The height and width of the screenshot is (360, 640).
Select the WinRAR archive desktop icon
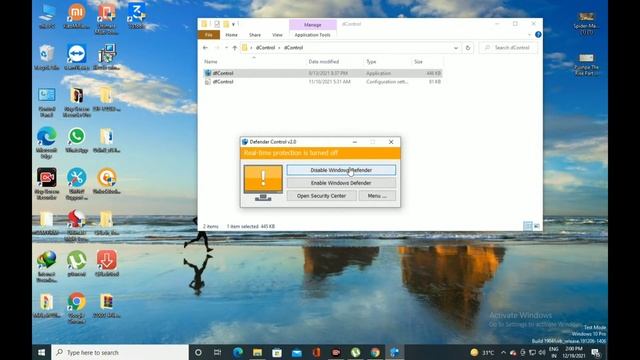click(x=107, y=305)
